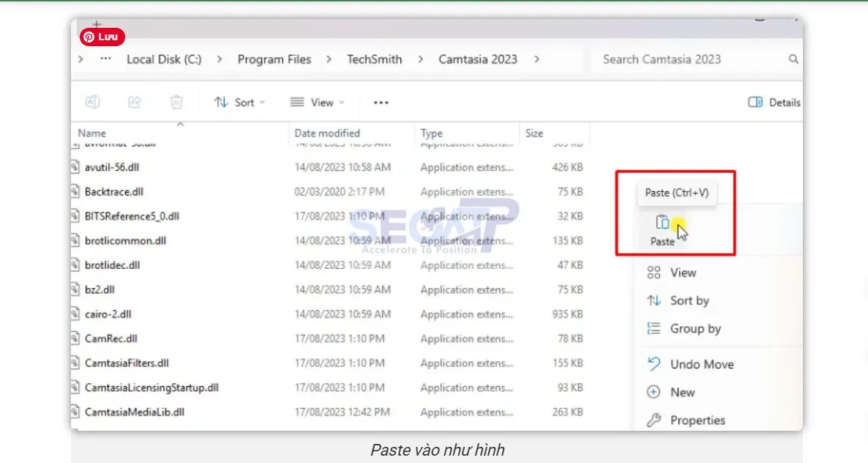
Task: Click the Undo Move arrow icon
Action: pos(653,363)
